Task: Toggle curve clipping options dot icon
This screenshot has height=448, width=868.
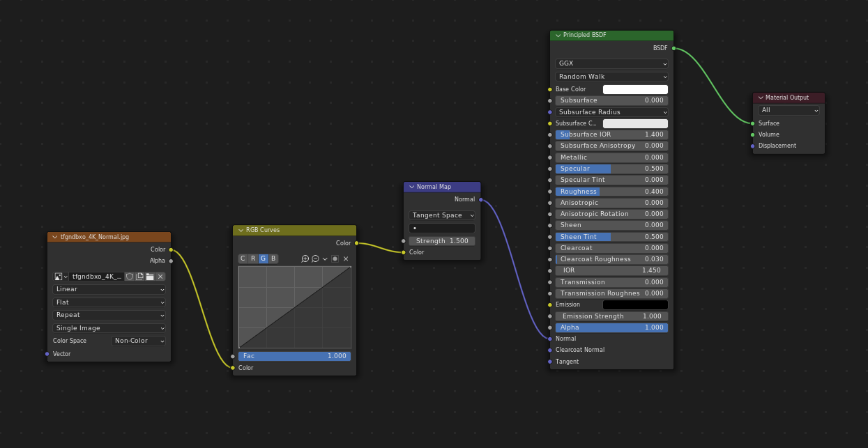Action: coord(335,258)
